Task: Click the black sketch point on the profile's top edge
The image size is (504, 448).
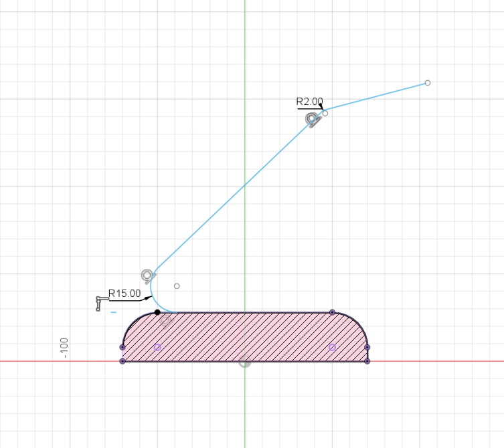Action: 157,312
